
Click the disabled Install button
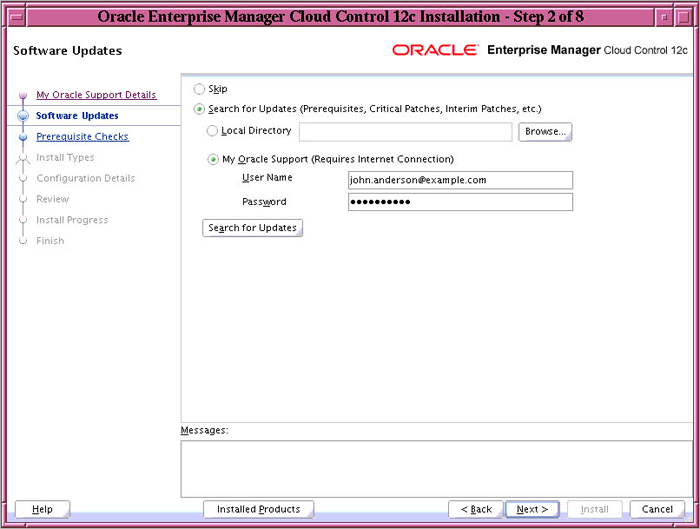pyautogui.click(x=595, y=509)
